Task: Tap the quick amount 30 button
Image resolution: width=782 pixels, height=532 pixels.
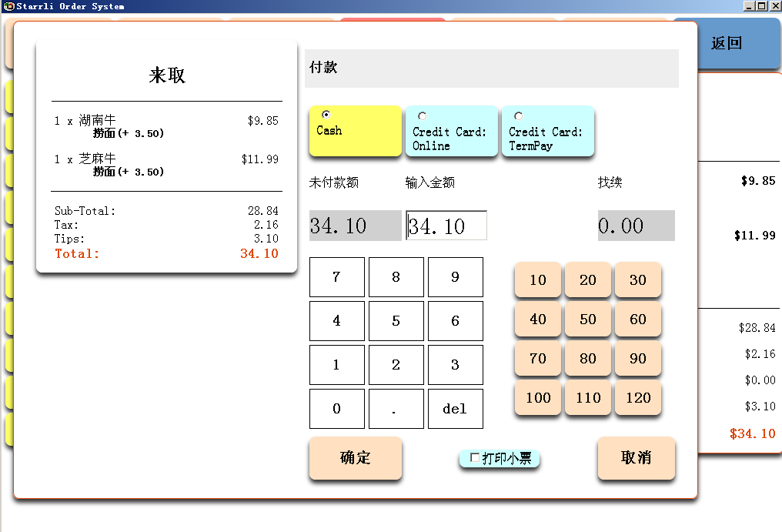Action: coord(638,279)
